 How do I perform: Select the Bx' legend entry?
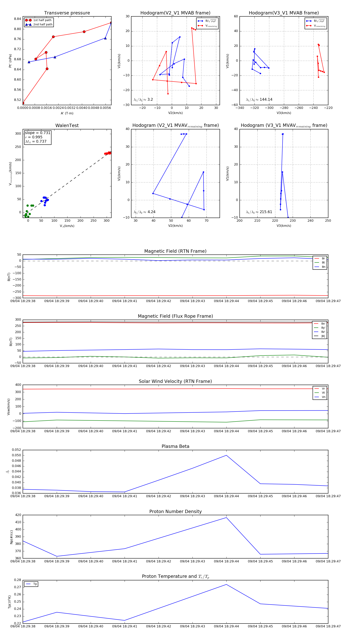click(x=320, y=324)
